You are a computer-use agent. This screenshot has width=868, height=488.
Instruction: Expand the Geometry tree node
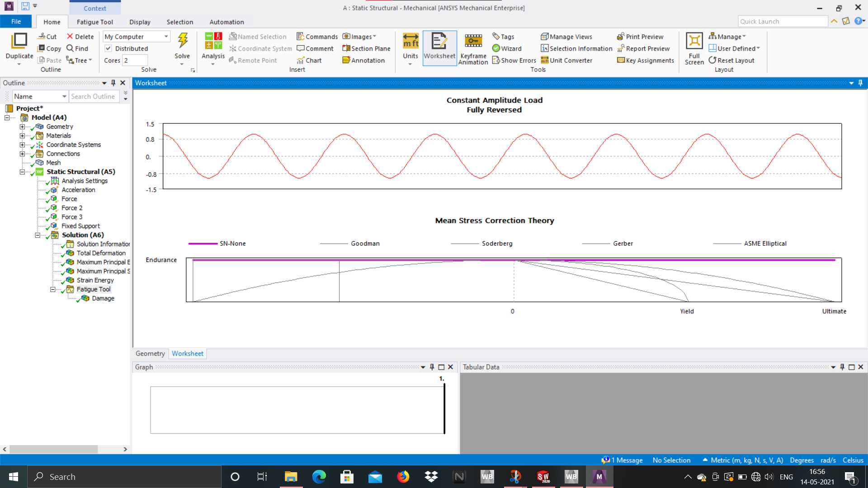(x=22, y=127)
